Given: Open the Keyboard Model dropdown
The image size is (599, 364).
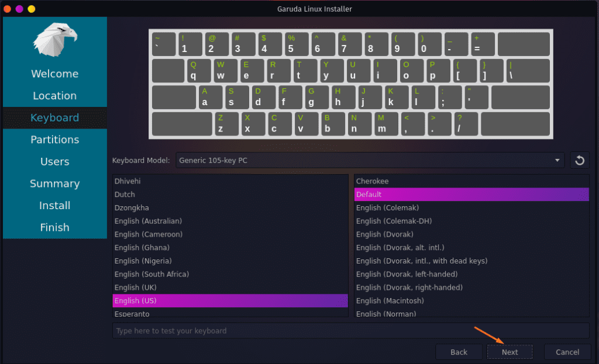Looking at the screenshot, I should (369, 160).
